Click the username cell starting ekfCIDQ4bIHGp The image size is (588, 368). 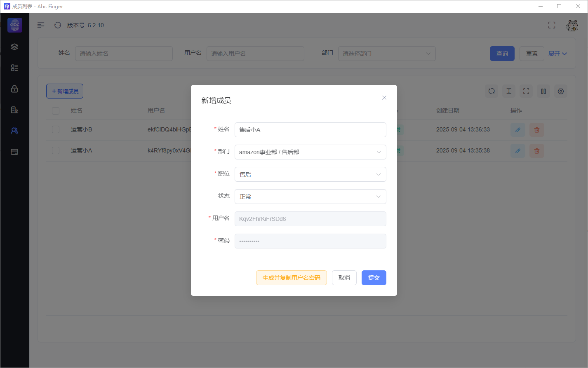169,129
